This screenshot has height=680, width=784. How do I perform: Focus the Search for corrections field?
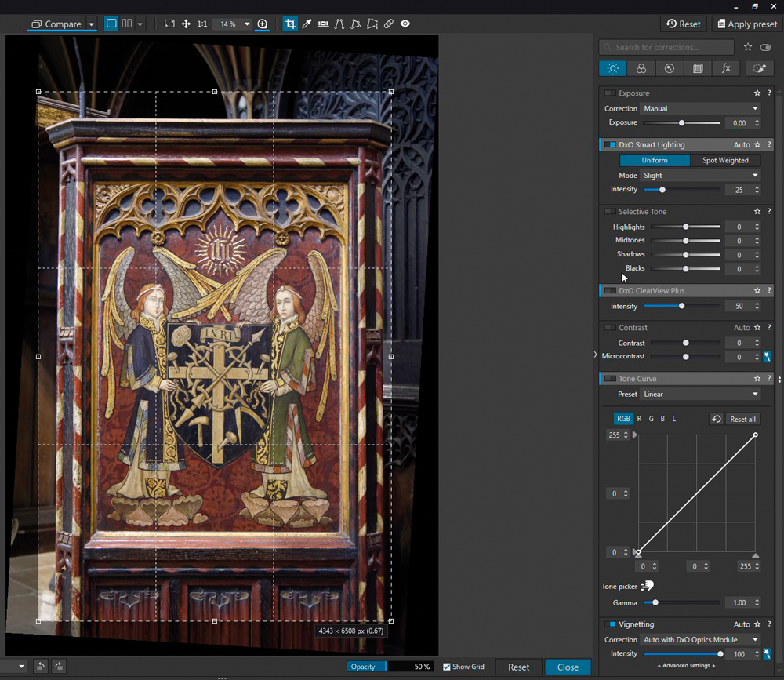pyautogui.click(x=666, y=47)
